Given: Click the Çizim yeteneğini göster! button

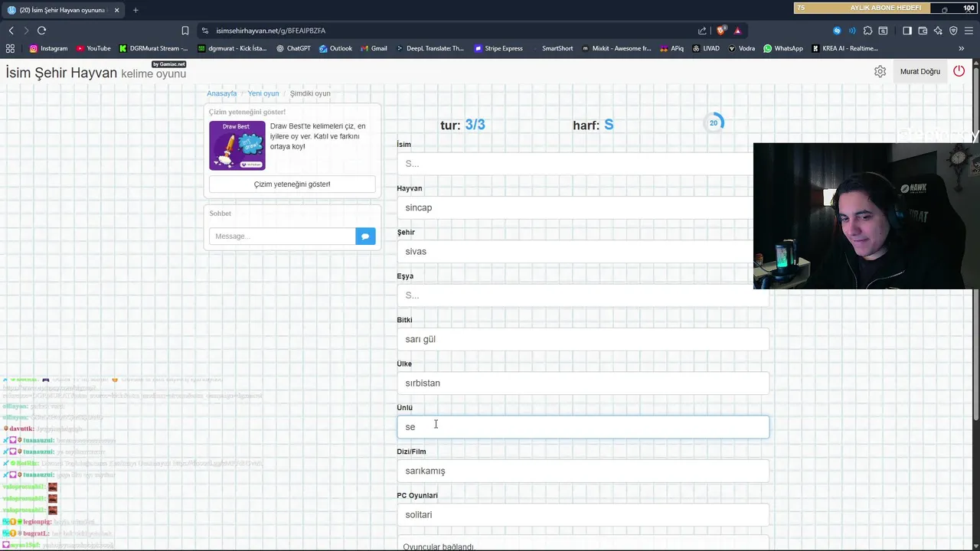Looking at the screenshot, I should 292,184.
